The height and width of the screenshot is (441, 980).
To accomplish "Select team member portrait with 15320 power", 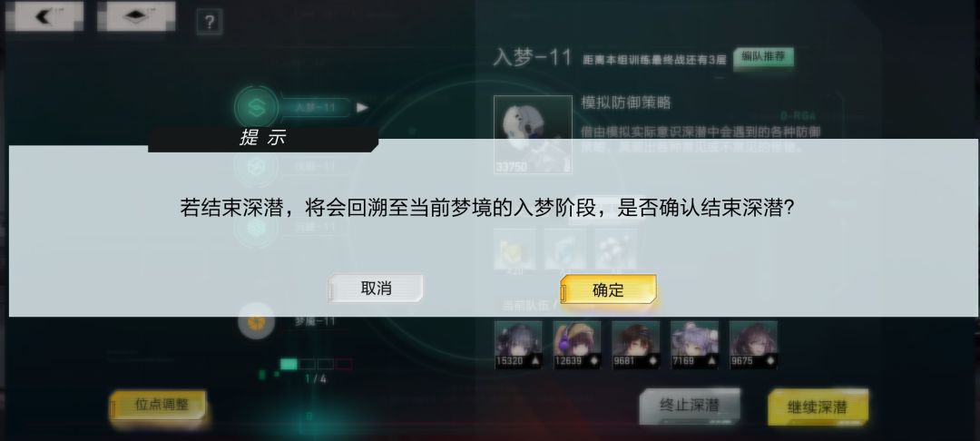I will click(518, 344).
